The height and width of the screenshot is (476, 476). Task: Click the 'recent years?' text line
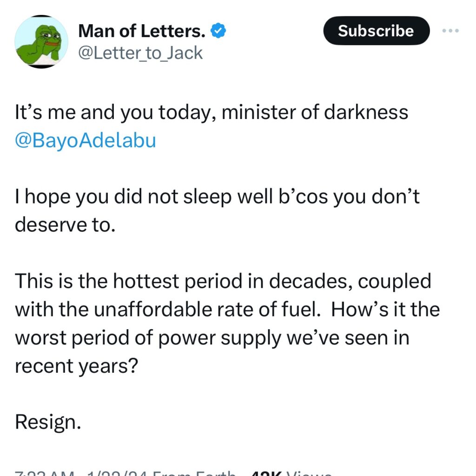pos(77,366)
